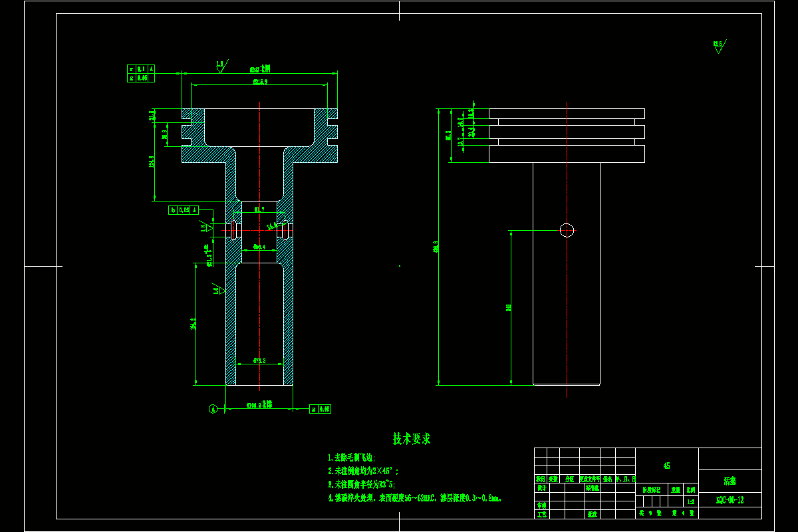This screenshot has width=798, height=532.
Task: Select the roughness symbol left of cross hole
Action: coord(206,227)
